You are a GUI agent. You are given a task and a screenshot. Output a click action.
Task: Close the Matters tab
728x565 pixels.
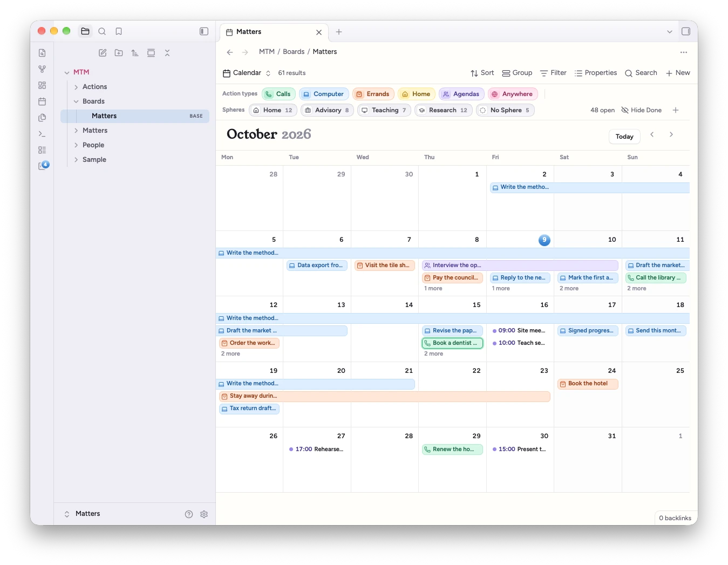point(319,32)
